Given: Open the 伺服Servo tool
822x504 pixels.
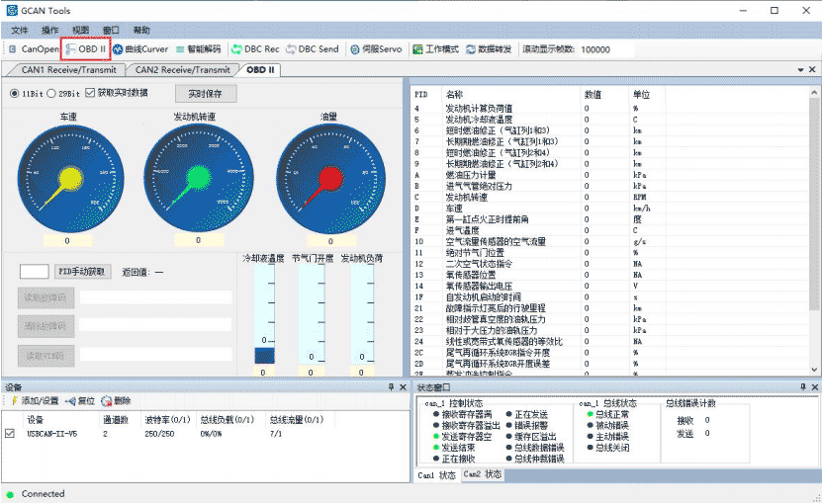Looking at the screenshot, I should 375,48.
